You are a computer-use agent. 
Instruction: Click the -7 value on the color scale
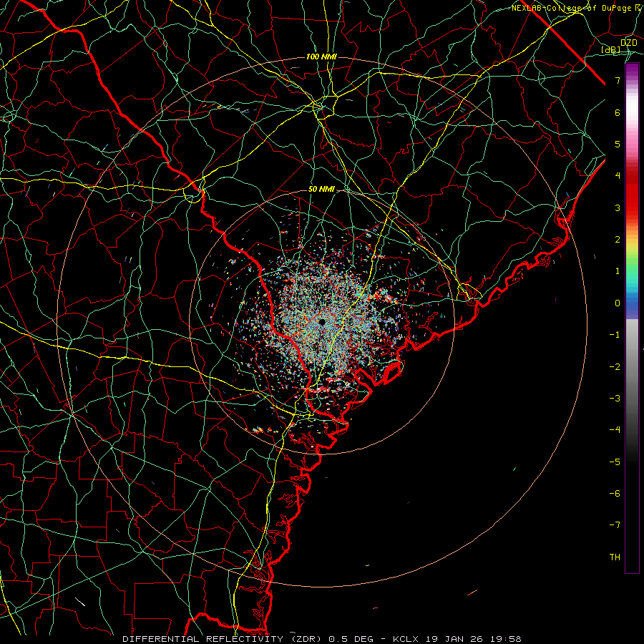[615, 525]
